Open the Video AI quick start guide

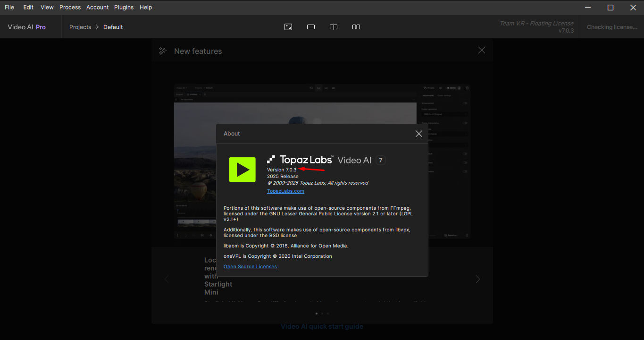pos(322,326)
